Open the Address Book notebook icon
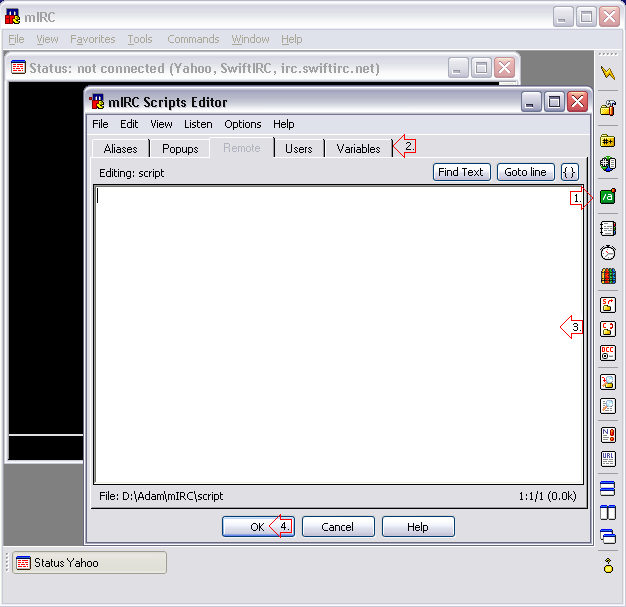 [x=608, y=229]
